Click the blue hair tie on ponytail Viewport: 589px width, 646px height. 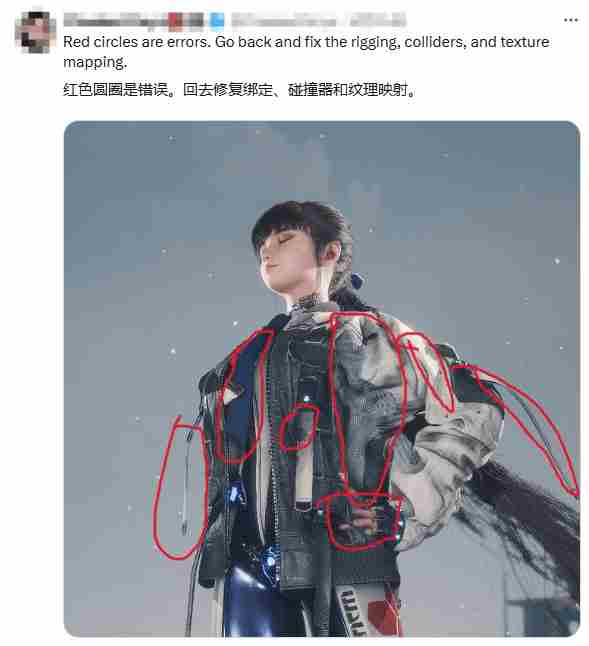click(358, 281)
